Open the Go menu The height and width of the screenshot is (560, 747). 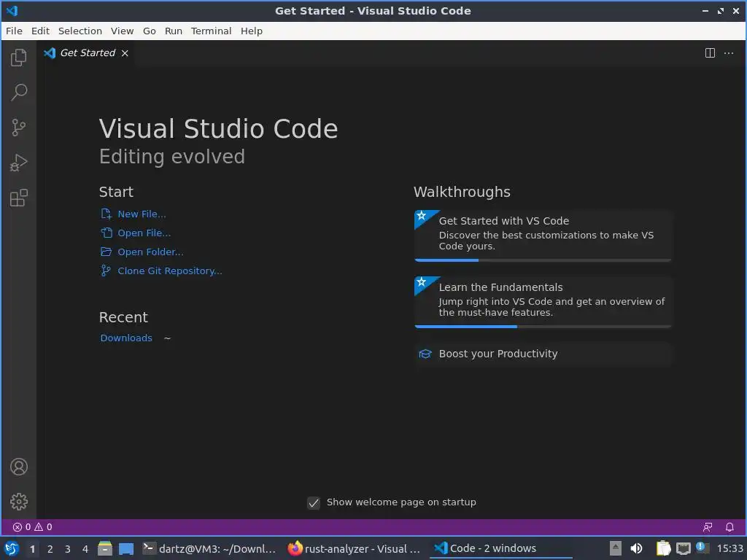coord(149,31)
